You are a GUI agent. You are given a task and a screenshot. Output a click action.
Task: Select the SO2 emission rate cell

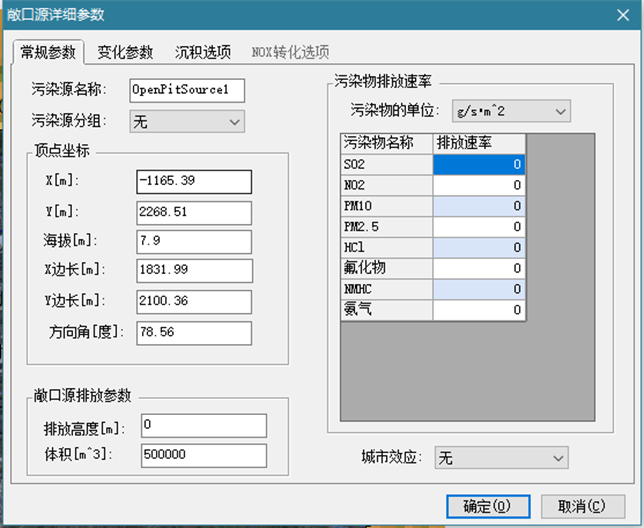pos(479,164)
